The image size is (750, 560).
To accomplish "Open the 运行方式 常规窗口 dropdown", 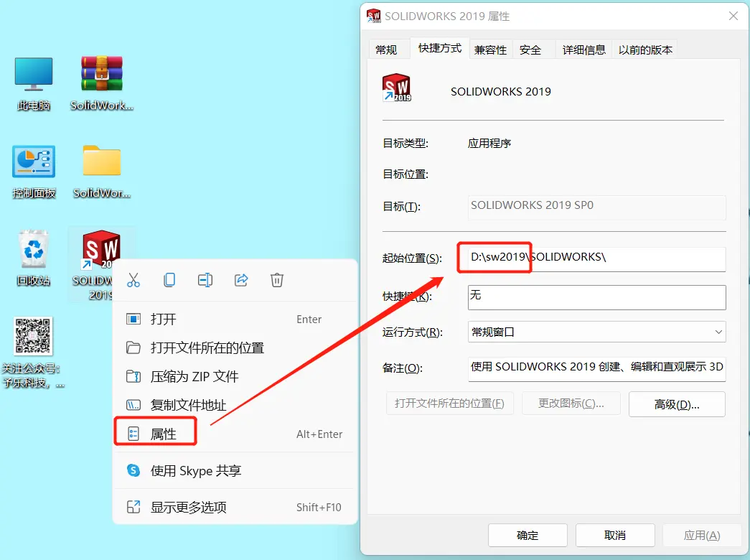I will (x=596, y=332).
